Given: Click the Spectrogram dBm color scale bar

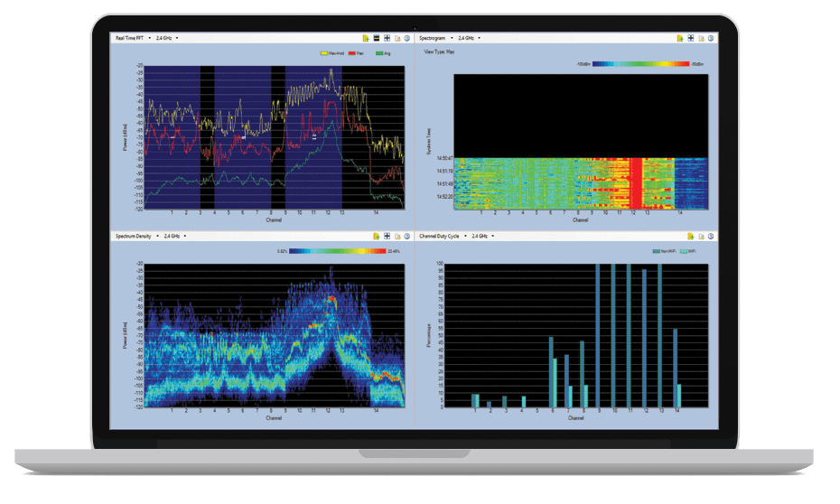Looking at the screenshot, I should [640, 64].
